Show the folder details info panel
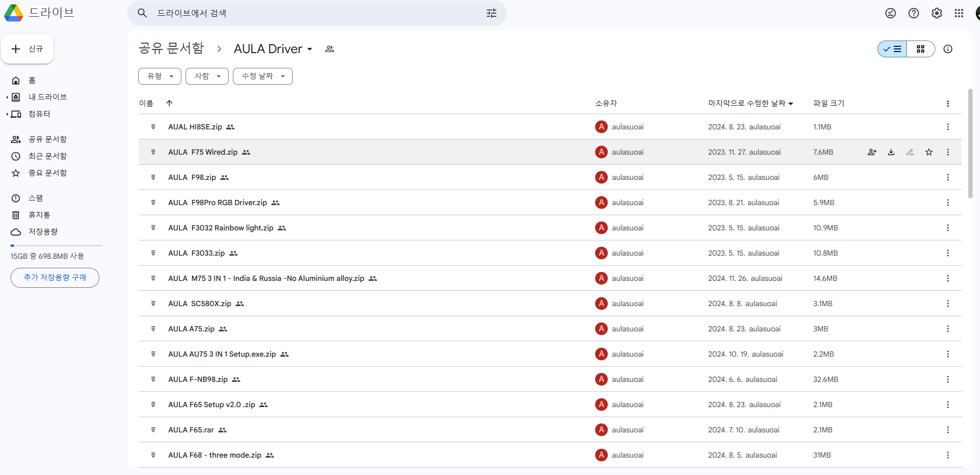The width and height of the screenshot is (980, 475). [948, 49]
